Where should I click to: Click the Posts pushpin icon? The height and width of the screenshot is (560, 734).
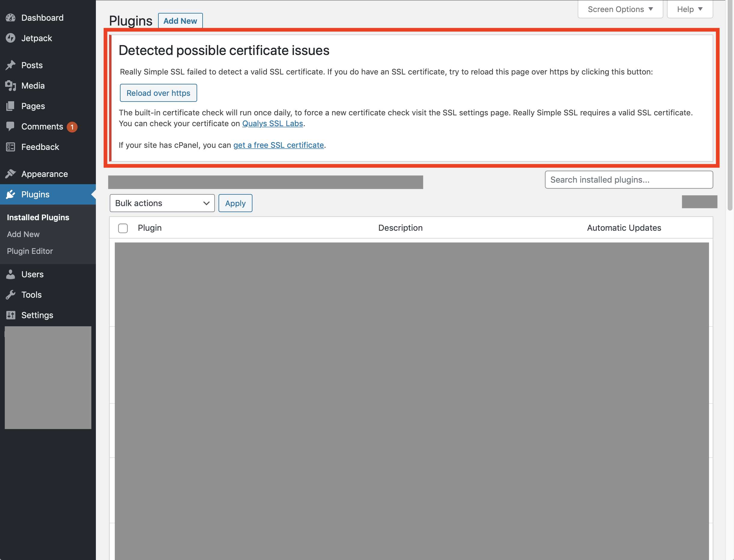pos(10,65)
